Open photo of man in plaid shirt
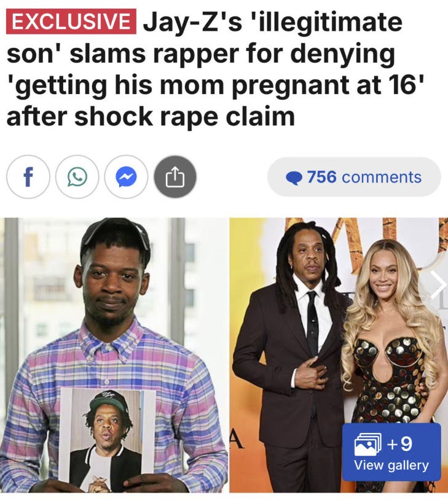Screen dimensions: 448x500 click(114, 355)
